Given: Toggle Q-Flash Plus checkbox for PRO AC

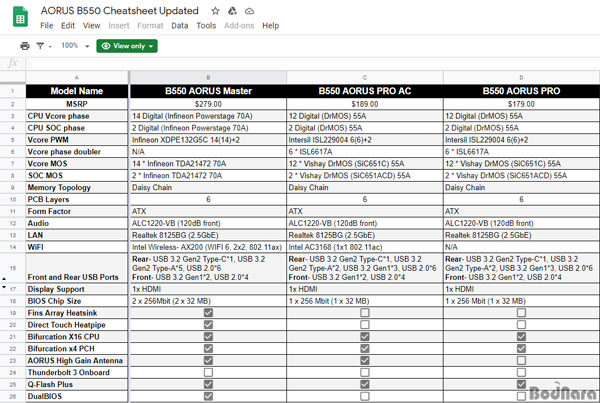Looking at the screenshot, I should point(365,384).
